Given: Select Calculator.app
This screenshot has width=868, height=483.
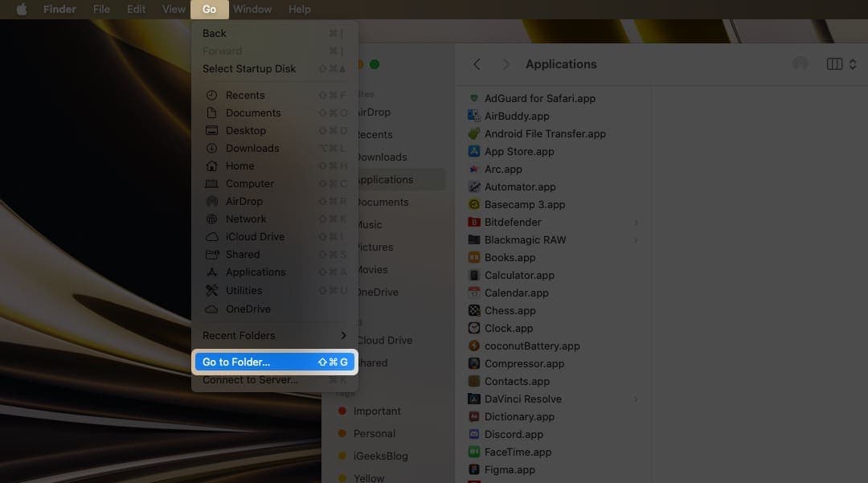Looking at the screenshot, I should point(518,276).
